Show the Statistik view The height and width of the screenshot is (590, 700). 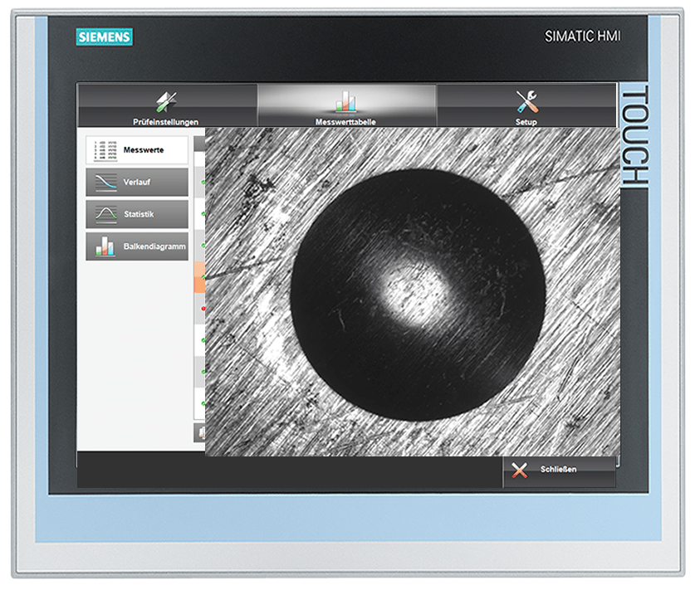[137, 214]
